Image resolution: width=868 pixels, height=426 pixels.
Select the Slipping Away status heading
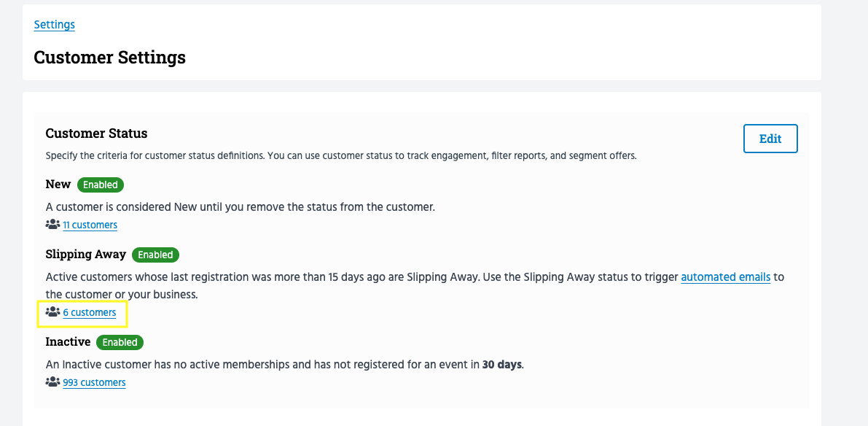85,255
